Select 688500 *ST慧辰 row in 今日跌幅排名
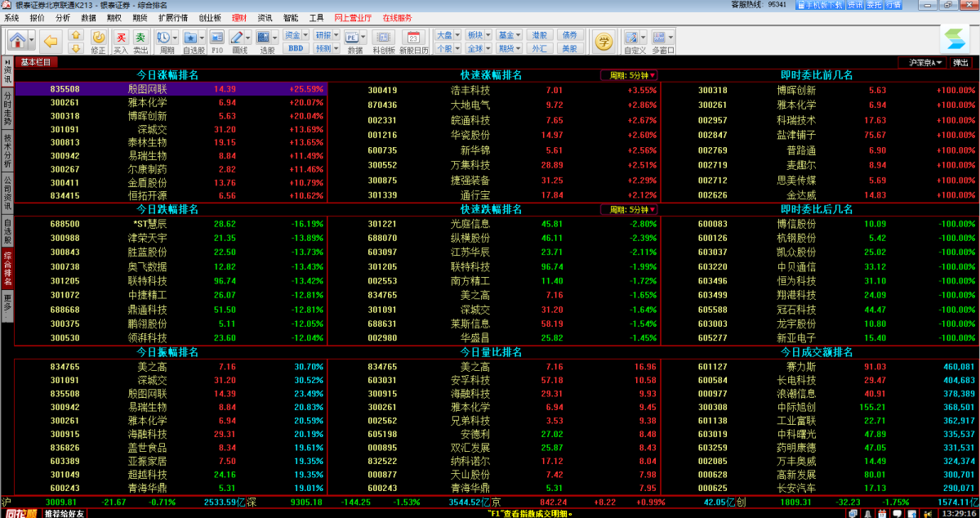The height and width of the screenshot is (518, 980). (171, 224)
